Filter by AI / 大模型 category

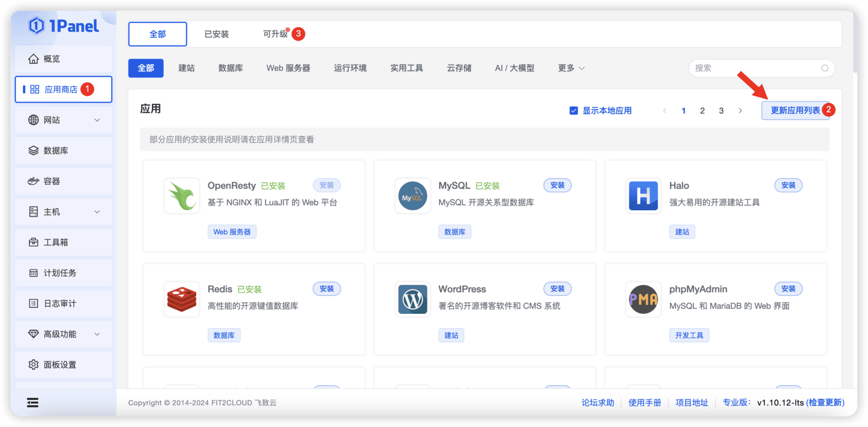click(514, 68)
